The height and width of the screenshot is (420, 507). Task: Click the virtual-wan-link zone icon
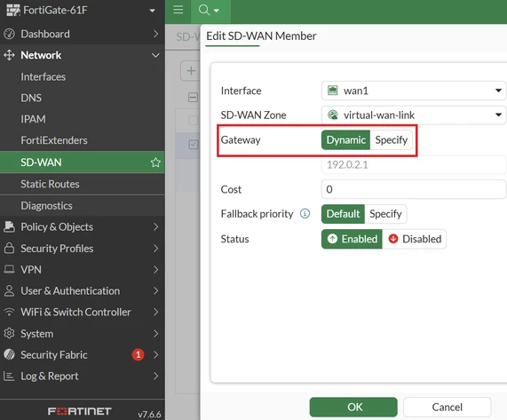[x=333, y=115]
